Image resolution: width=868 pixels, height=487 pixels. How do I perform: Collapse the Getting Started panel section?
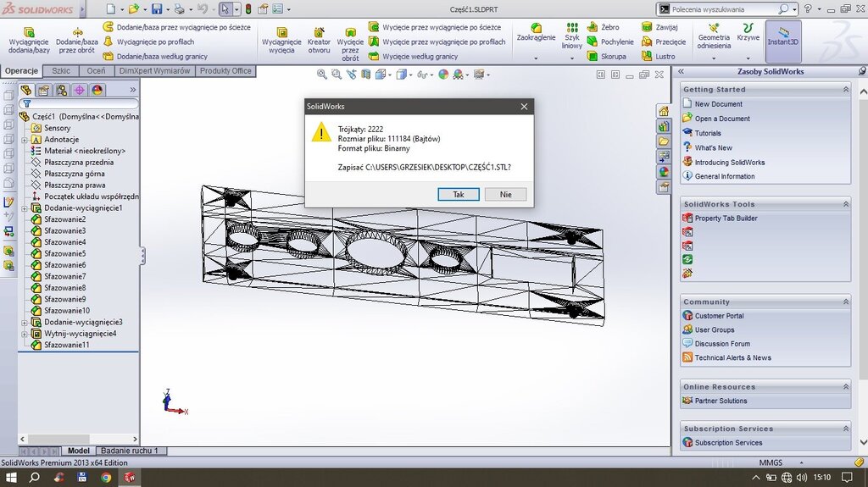pos(845,89)
